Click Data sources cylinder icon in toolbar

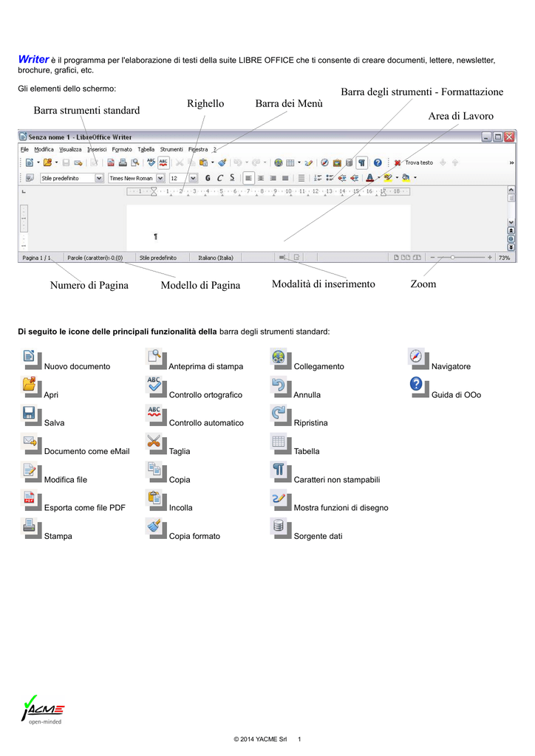(x=349, y=163)
